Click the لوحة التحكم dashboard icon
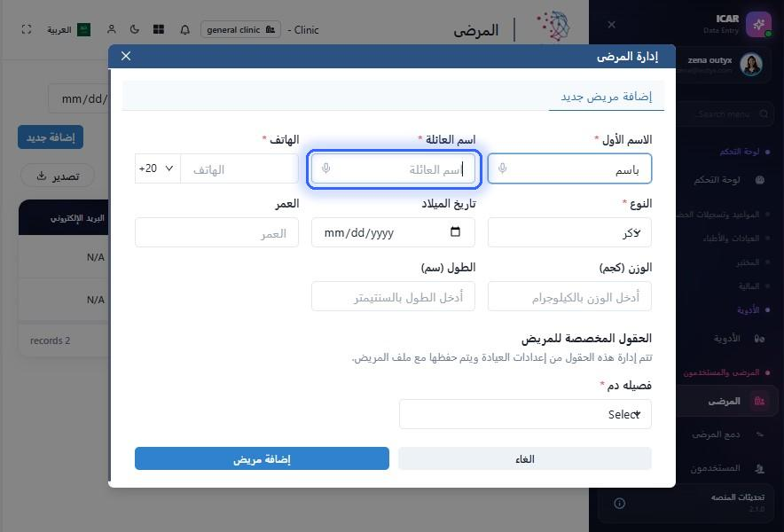This screenshot has height=532, width=784. click(x=760, y=180)
